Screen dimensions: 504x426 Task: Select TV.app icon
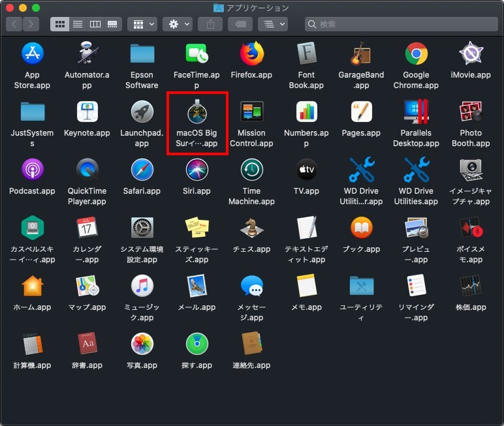(307, 170)
